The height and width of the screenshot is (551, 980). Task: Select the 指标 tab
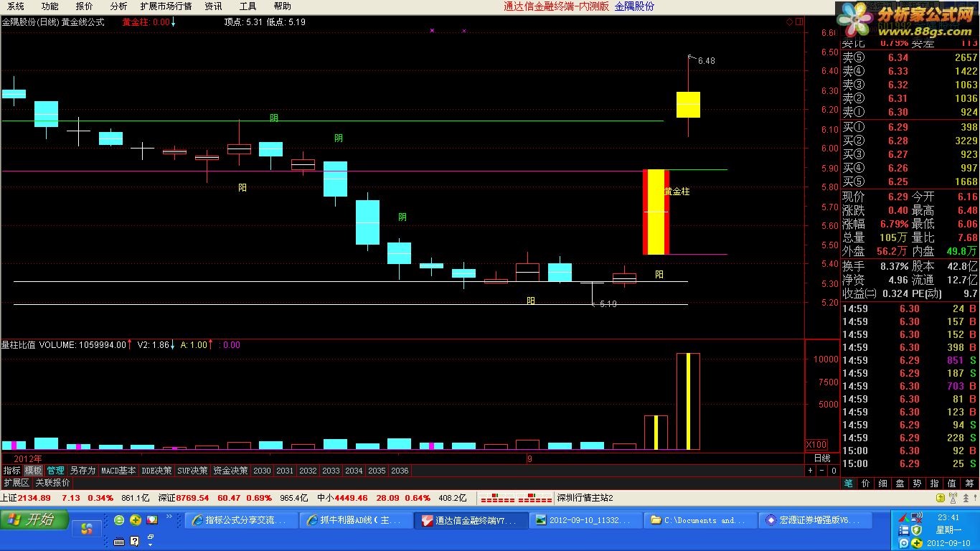(x=11, y=471)
